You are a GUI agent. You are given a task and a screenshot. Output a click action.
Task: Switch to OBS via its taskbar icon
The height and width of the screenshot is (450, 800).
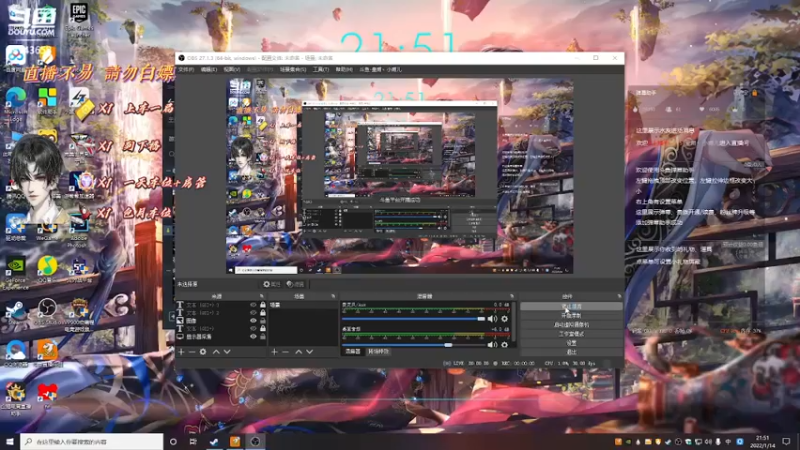pyautogui.click(x=256, y=441)
